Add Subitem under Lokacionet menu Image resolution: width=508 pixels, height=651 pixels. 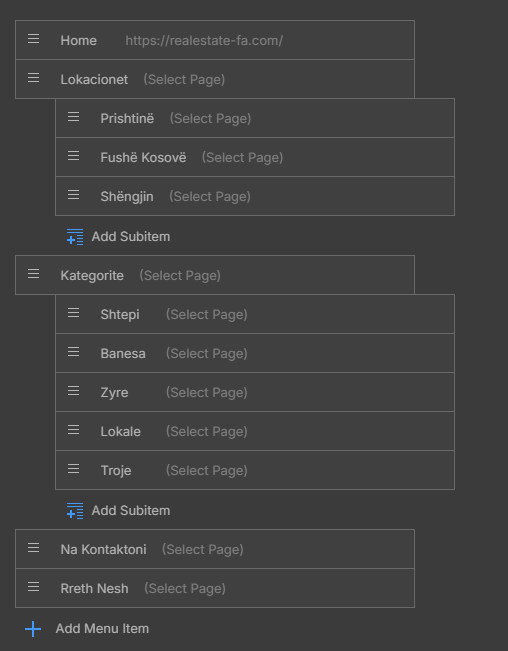(118, 237)
